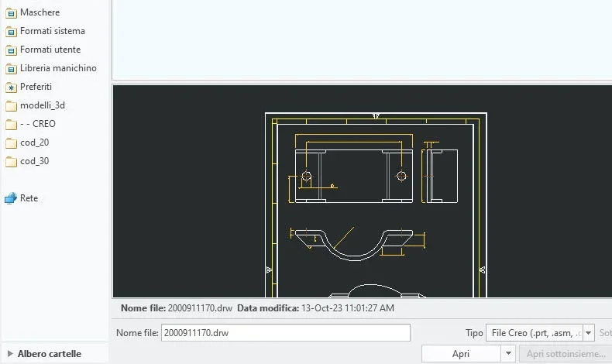Select the Formati utente label
Screen dimensions: 612x364
pyautogui.click(x=50, y=50)
